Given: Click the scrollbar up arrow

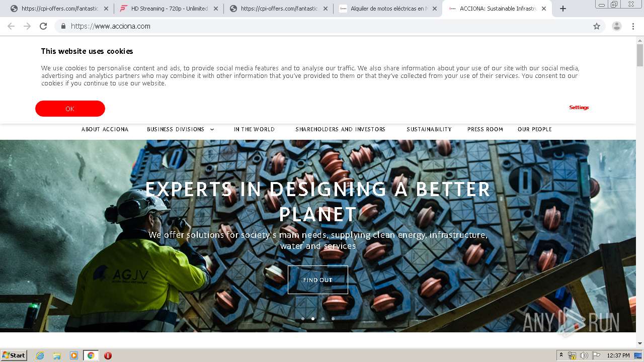Looking at the screenshot, I should (x=640, y=40).
